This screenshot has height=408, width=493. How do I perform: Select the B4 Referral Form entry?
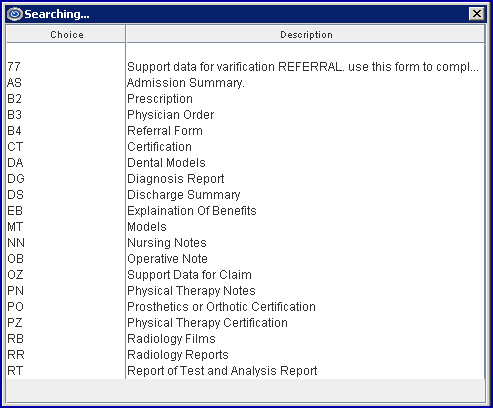246,131
